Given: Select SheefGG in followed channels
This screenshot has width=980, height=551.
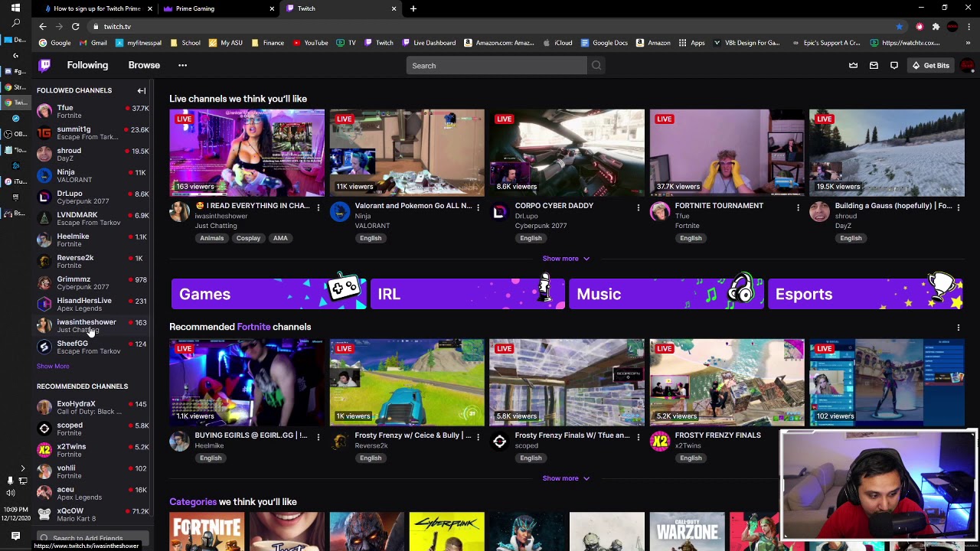Looking at the screenshot, I should (92, 347).
